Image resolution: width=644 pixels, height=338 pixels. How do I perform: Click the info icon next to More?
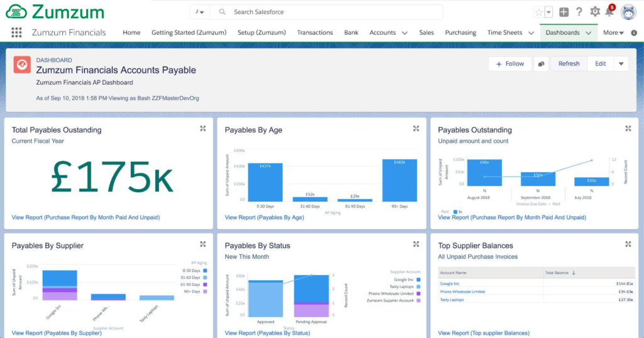point(634,33)
